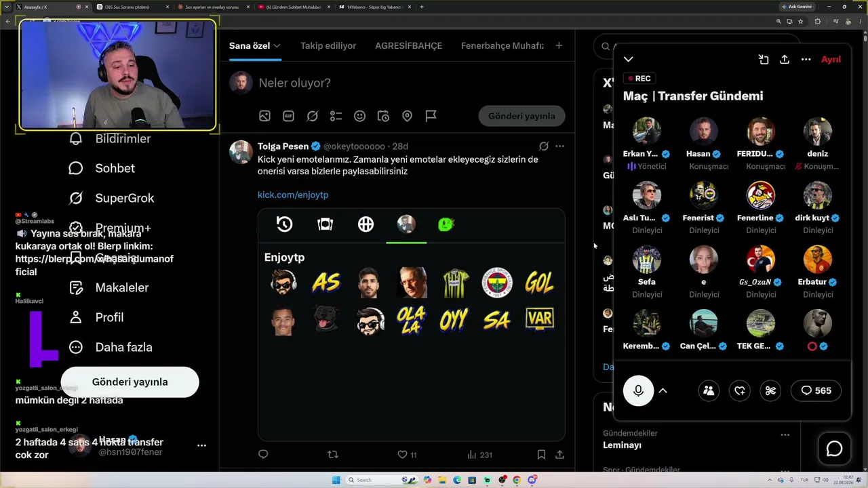Open the Sana özel dropdown

click(x=254, y=45)
